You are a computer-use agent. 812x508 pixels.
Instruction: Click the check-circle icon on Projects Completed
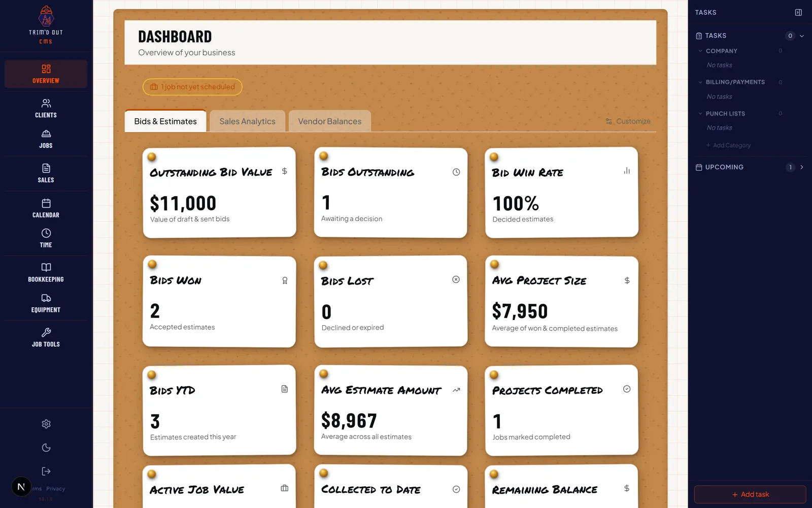[627, 389]
